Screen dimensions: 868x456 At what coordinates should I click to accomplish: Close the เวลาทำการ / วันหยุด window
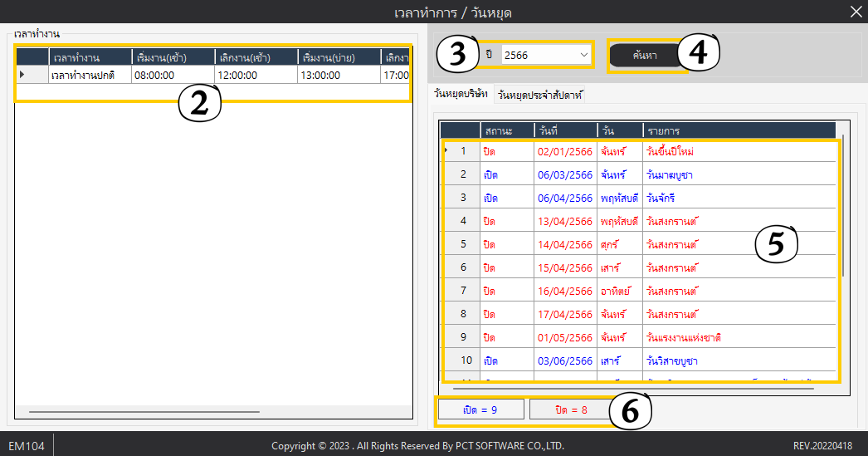click(856, 12)
